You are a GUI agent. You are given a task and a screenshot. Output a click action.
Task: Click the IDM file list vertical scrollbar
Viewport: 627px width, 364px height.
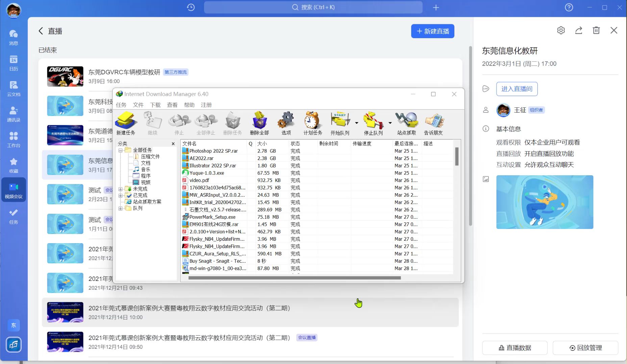tap(457, 156)
